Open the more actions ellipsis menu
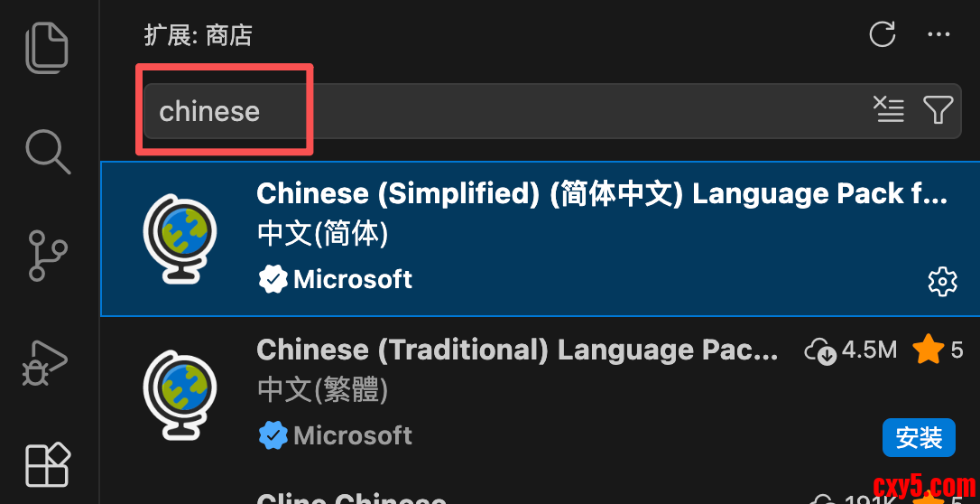The width and height of the screenshot is (980, 504). pyautogui.click(x=938, y=34)
